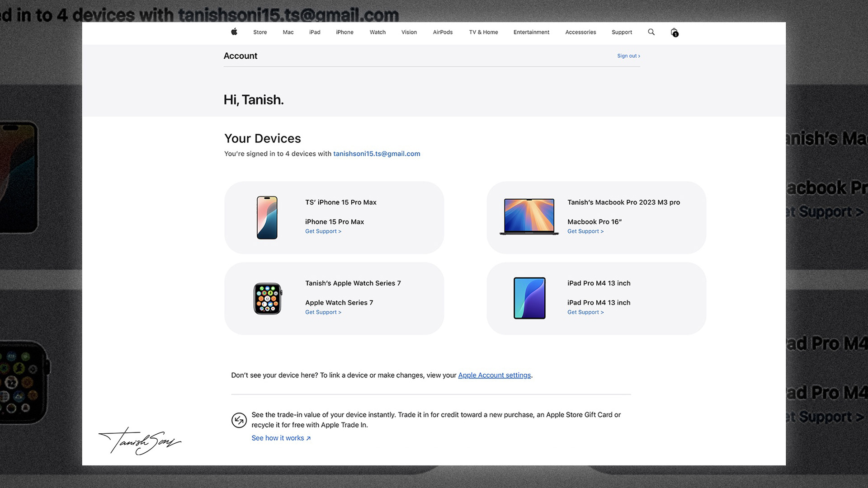Click the Apple Watch Series 7 image
Image resolution: width=868 pixels, height=488 pixels.
[267, 299]
